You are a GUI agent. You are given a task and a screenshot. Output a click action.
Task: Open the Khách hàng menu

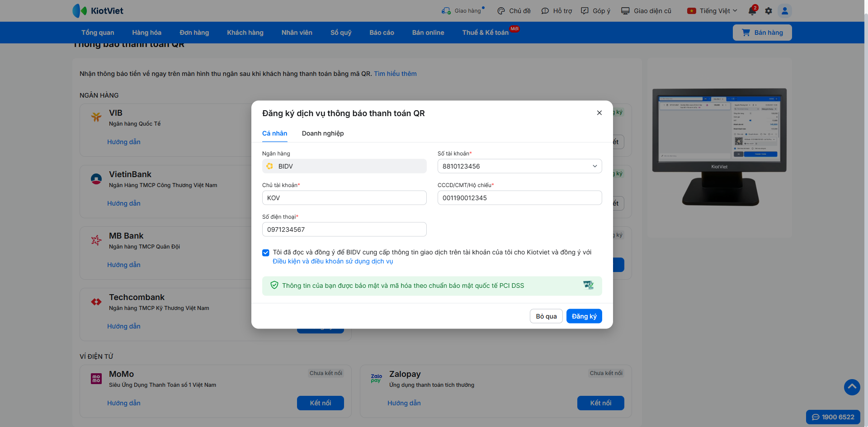point(245,33)
